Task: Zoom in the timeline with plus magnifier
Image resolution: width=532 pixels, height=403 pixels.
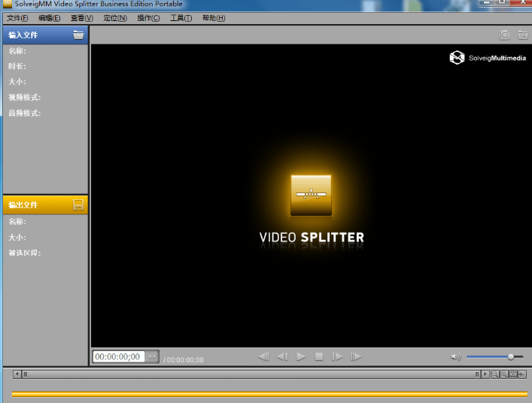Action: 504,374
